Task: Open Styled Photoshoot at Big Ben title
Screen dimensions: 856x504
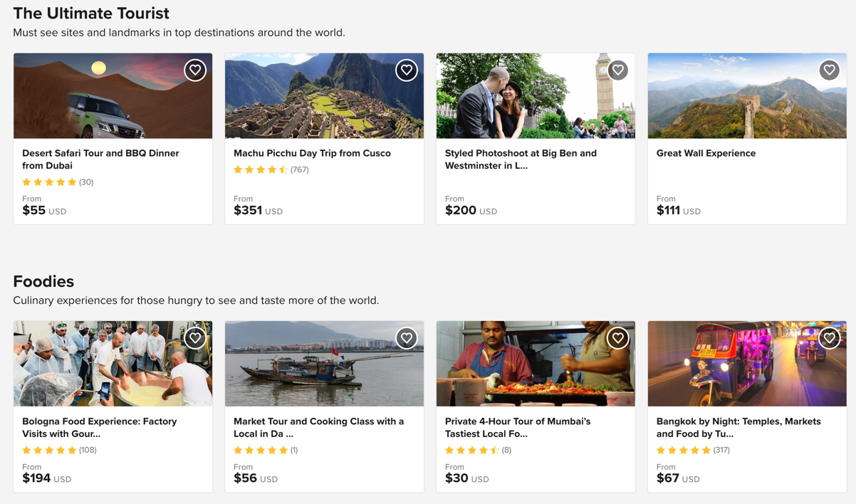Action: pos(521,159)
